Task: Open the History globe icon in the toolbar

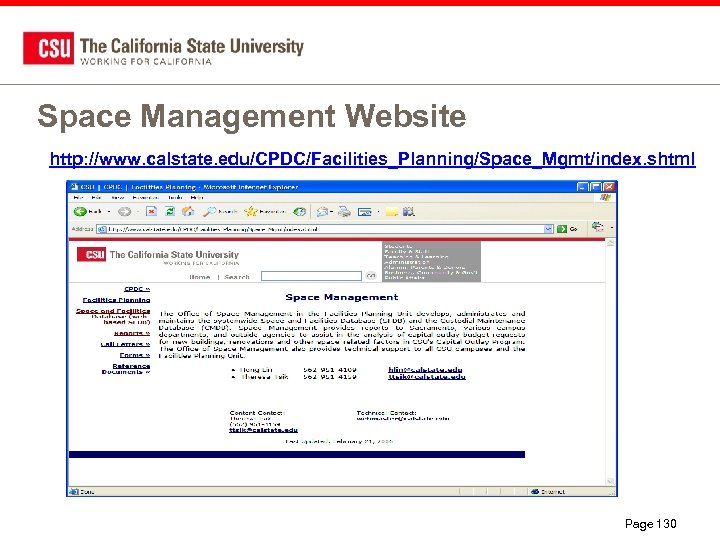Action: point(300,211)
